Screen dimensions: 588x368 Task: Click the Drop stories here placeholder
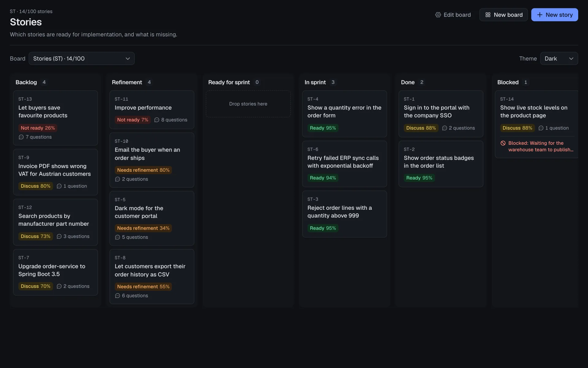pos(248,104)
